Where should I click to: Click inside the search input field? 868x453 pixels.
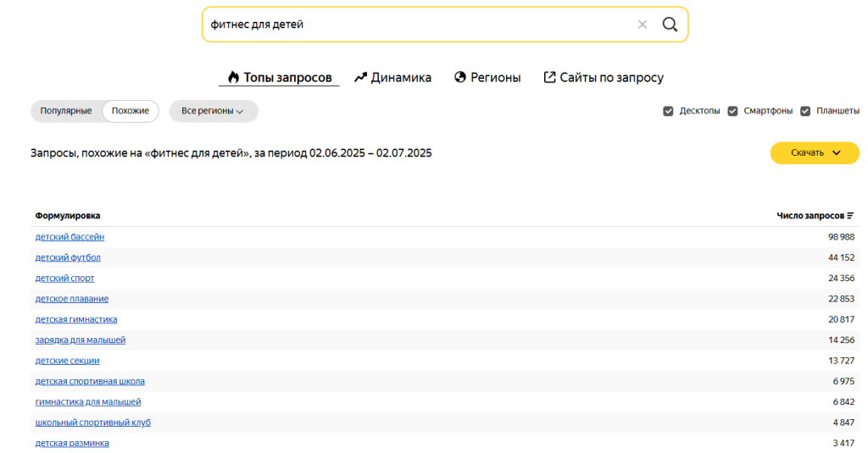click(x=415, y=25)
